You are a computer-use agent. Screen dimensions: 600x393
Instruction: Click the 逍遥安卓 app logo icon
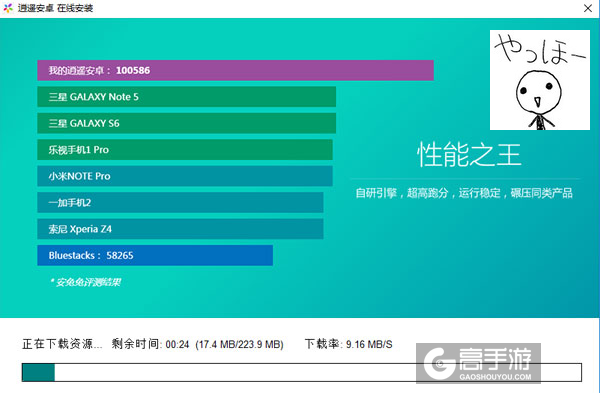8,8
